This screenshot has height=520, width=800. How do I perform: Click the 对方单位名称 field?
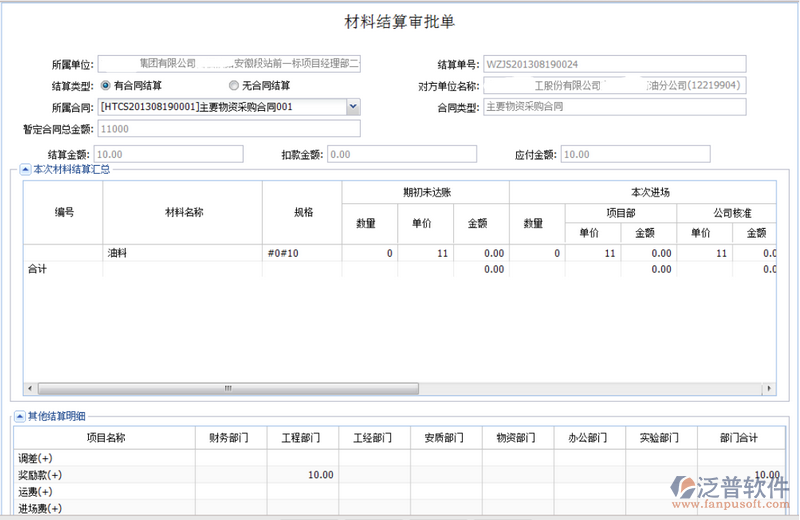(x=614, y=86)
